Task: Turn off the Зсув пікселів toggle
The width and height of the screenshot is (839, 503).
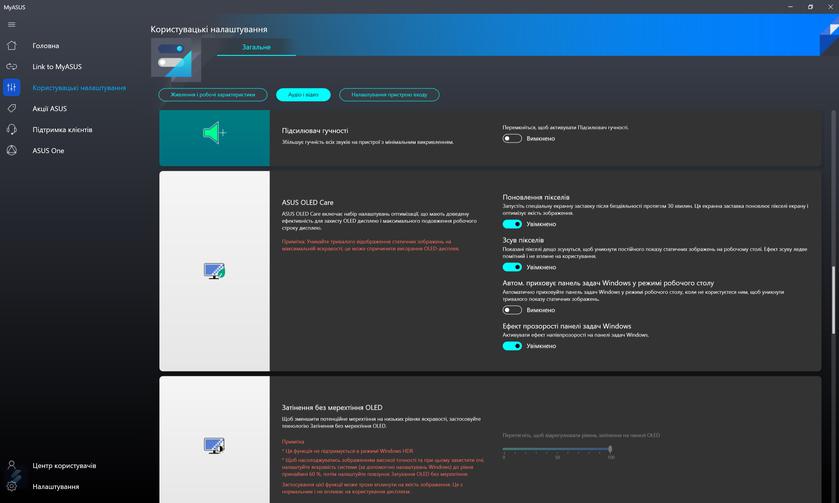Action: click(512, 267)
